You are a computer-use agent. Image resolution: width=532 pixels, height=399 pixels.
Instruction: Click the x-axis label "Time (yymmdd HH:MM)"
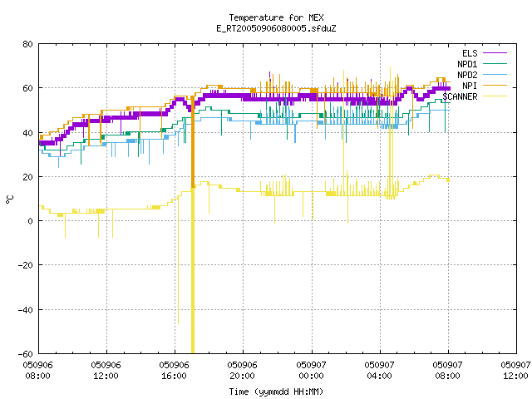click(x=276, y=392)
